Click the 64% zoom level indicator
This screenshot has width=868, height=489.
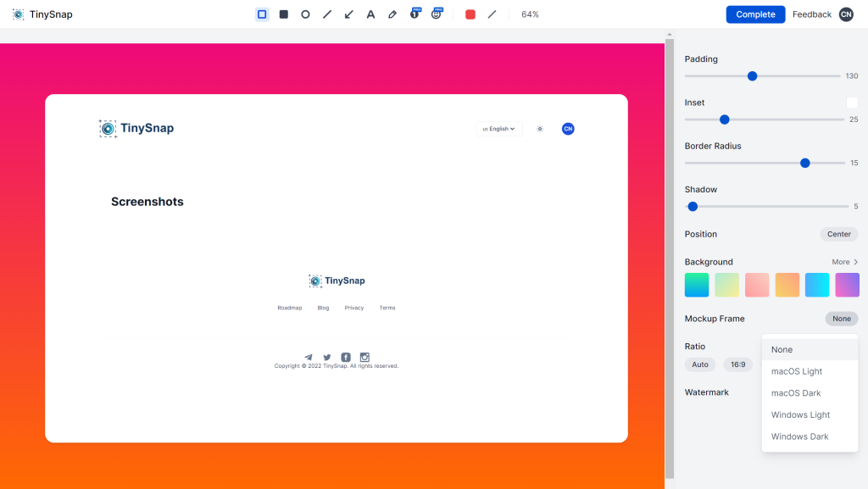click(x=530, y=14)
